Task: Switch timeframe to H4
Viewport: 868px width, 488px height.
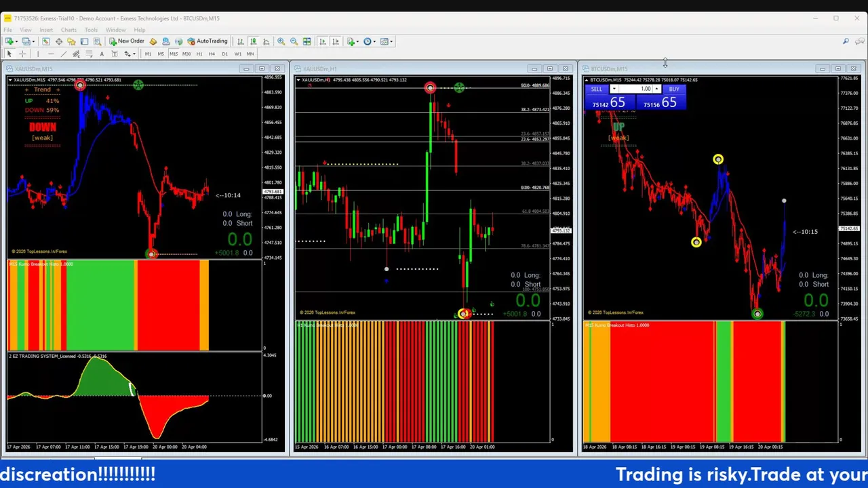Action: click(212, 54)
